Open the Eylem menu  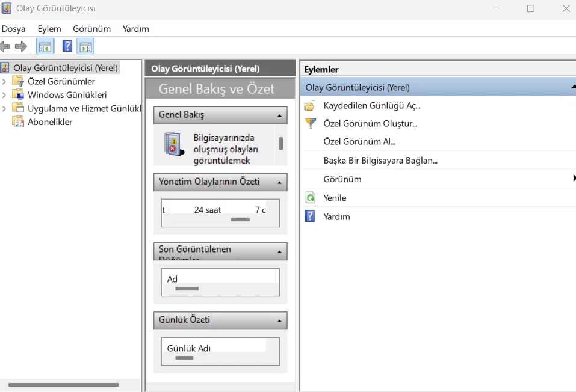click(49, 29)
